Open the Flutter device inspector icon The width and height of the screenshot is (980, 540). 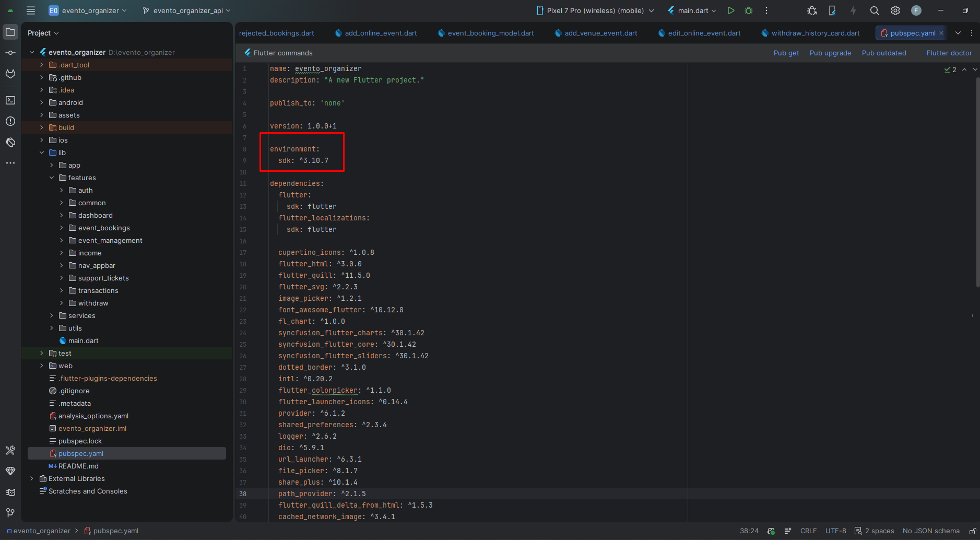[832, 10]
